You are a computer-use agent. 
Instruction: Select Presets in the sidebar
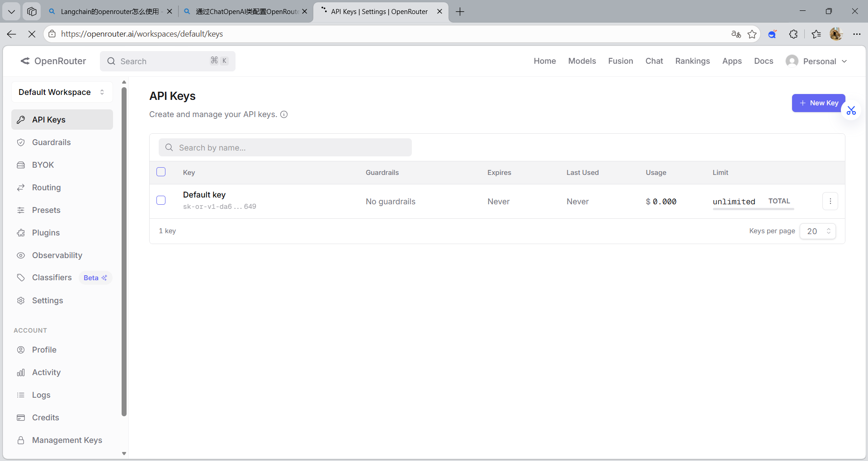click(62, 210)
